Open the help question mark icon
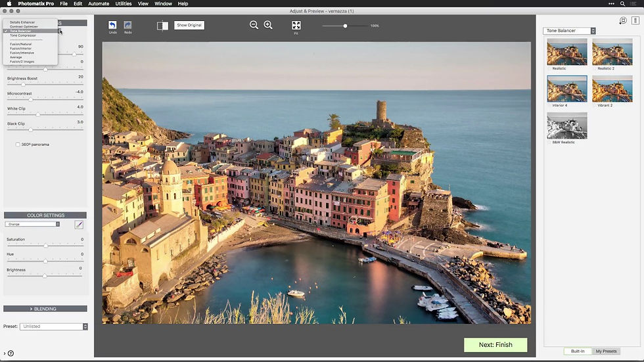The width and height of the screenshot is (644, 362). tap(11, 353)
